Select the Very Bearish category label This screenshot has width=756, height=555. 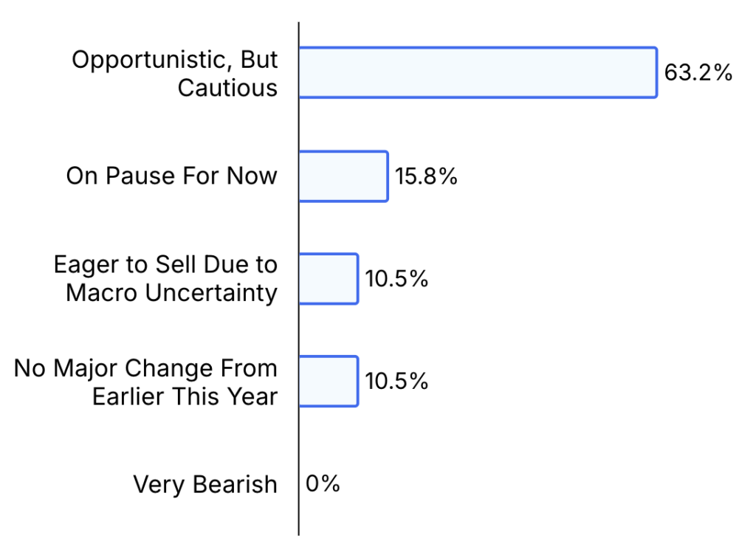[205, 485]
